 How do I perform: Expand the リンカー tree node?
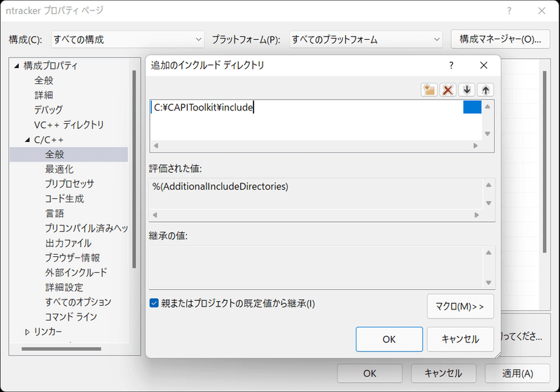coord(27,332)
